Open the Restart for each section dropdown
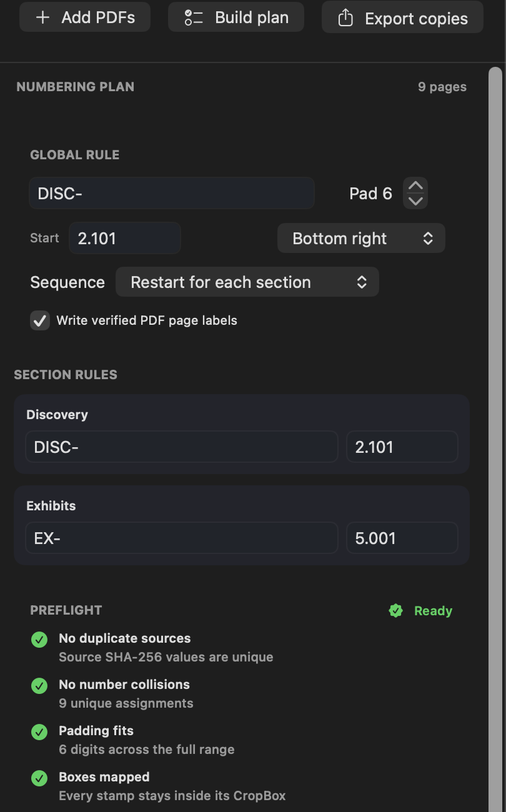Screen dimensions: 506x812 [x=247, y=282]
